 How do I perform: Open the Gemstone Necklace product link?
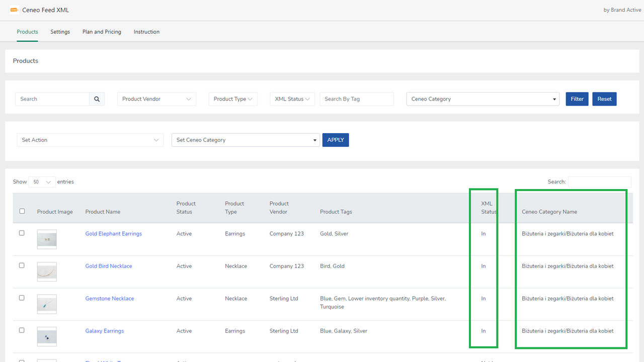coord(110,299)
